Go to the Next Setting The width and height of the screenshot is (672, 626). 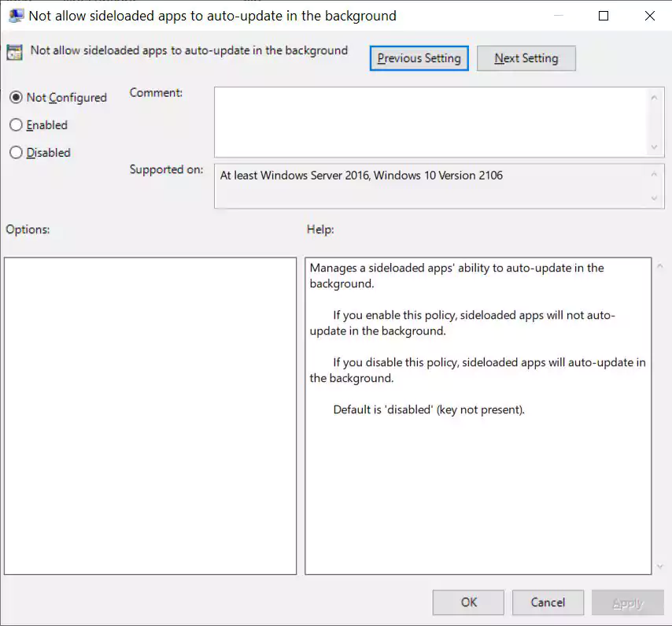(x=526, y=58)
